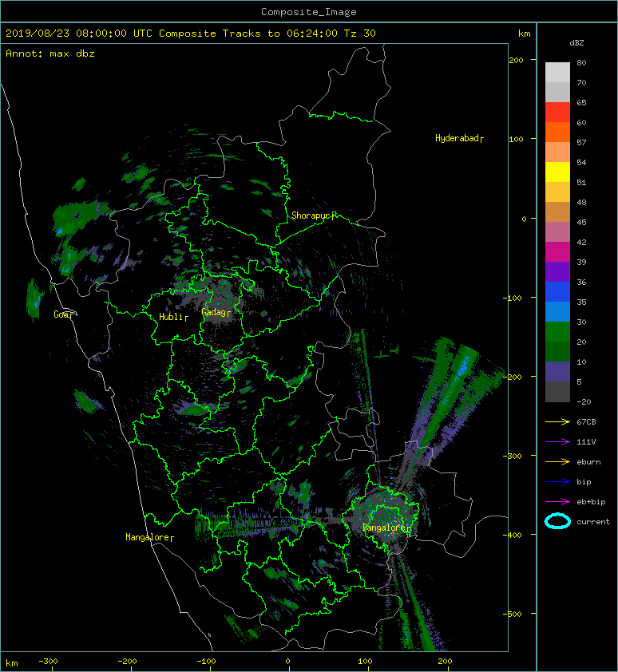Pick the red swatch in the dBZ scale

coord(557,113)
